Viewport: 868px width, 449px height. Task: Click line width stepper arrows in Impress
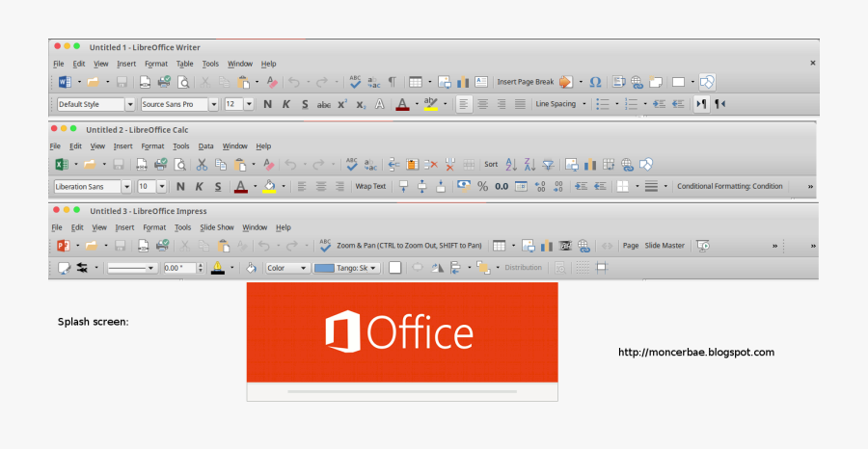(201, 268)
